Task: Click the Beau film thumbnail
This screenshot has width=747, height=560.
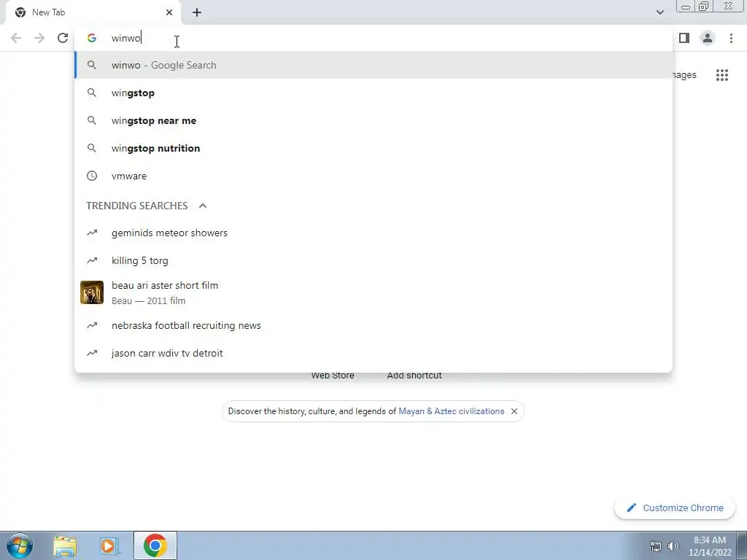Action: coord(92,292)
